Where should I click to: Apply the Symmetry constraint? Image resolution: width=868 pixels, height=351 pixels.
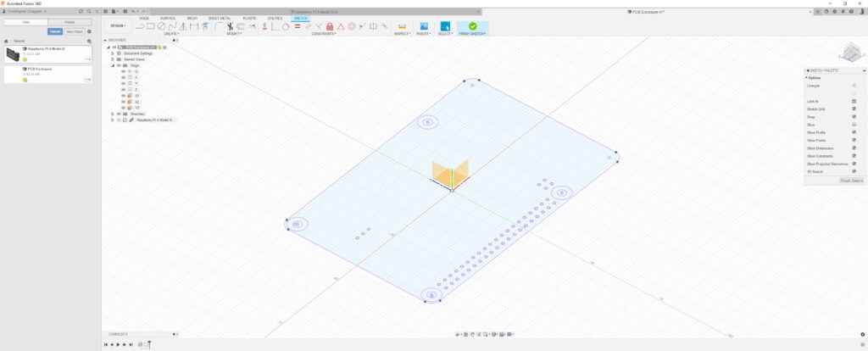(373, 26)
